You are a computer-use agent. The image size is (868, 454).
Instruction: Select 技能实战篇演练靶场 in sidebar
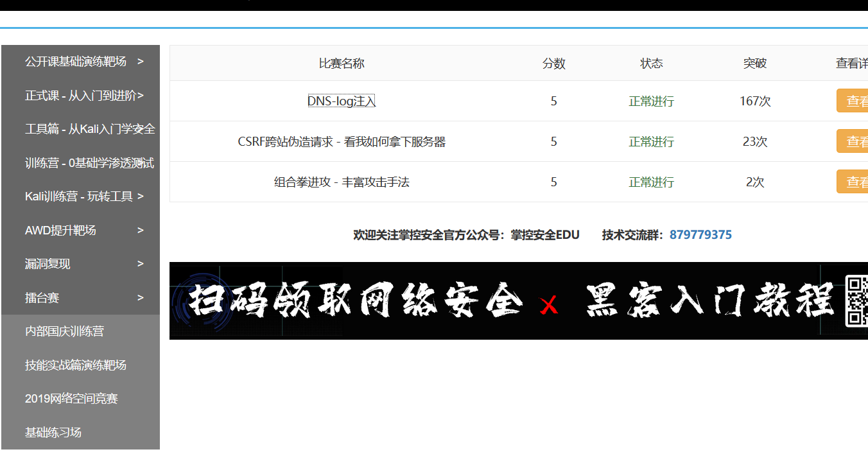click(x=75, y=365)
